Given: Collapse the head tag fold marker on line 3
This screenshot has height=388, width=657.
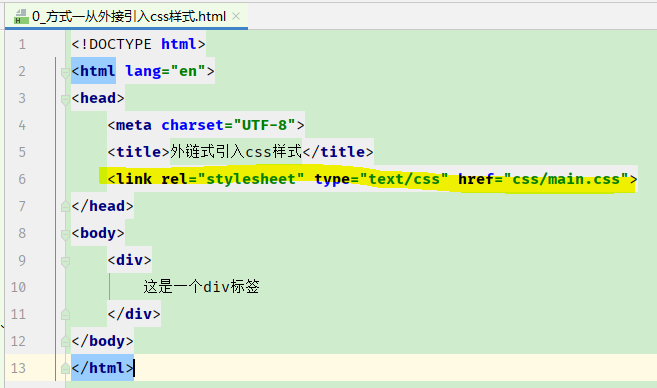Looking at the screenshot, I should click(x=65, y=100).
